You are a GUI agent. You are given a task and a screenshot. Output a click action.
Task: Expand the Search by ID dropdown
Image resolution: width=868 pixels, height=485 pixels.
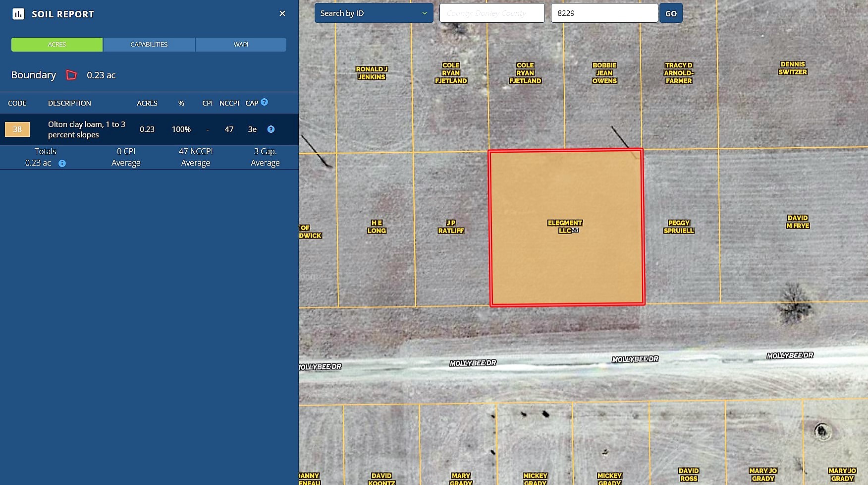[x=374, y=13]
